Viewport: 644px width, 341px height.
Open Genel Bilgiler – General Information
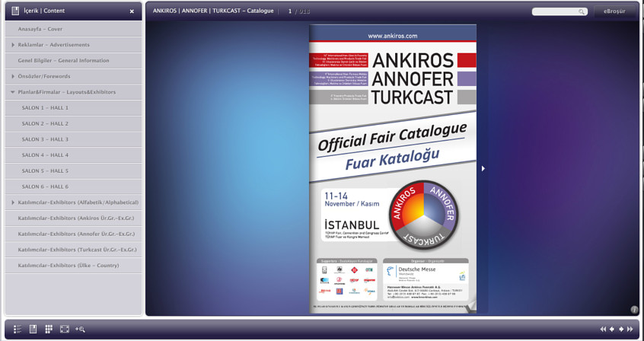tap(74, 60)
